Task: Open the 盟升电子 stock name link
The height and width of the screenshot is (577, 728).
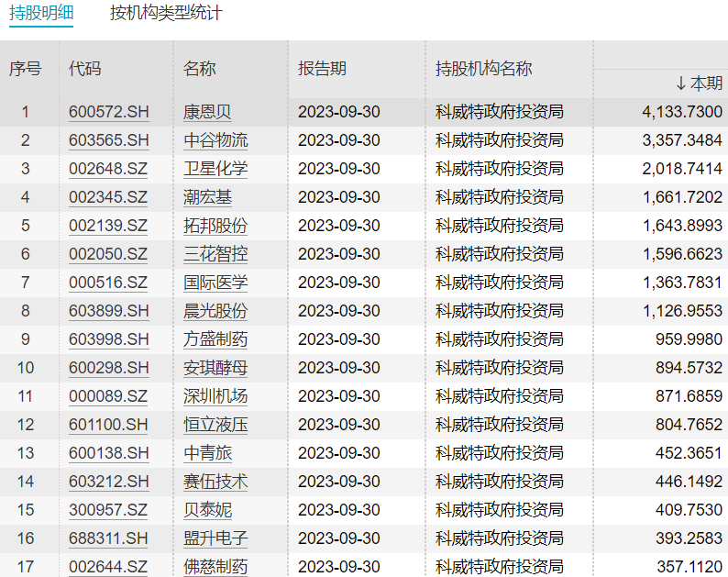Action: pyautogui.click(x=215, y=538)
